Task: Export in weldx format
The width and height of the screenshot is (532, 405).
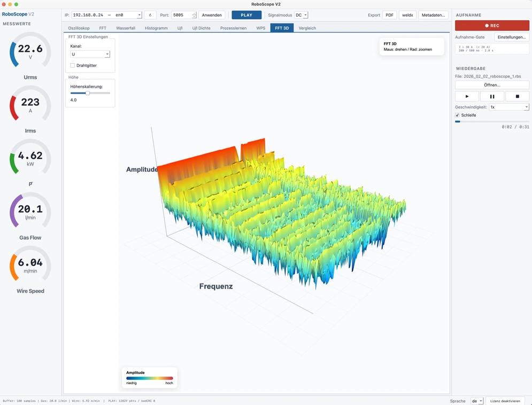Action: [407, 15]
